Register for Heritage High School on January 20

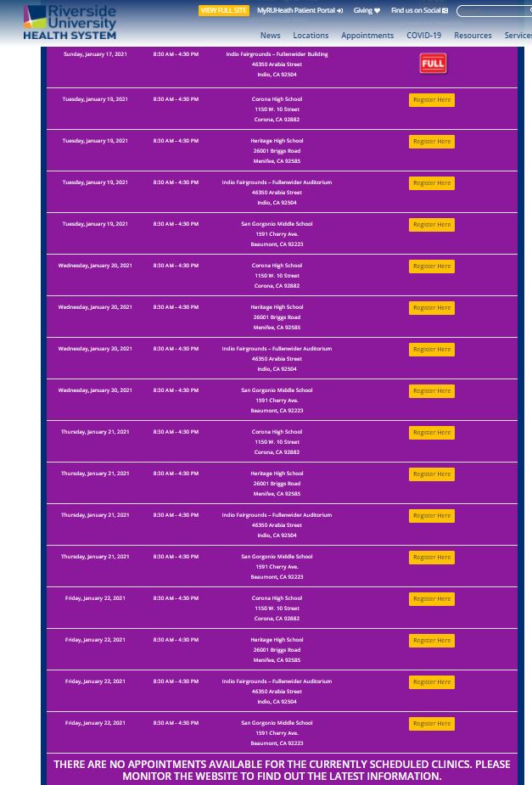click(432, 308)
